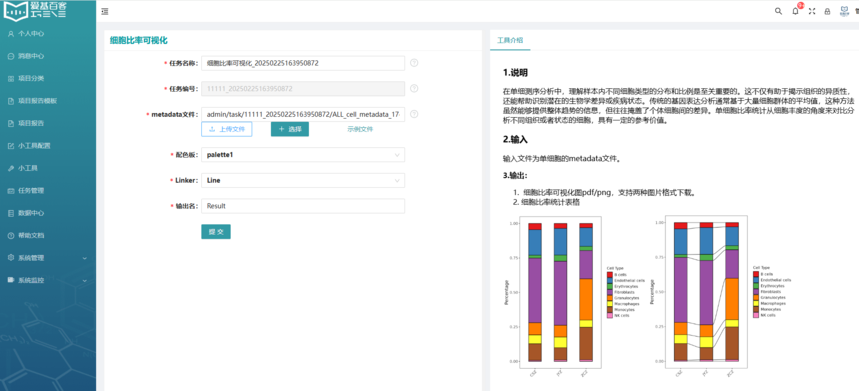Open notifications bell icon
This screenshot has width=859, height=391.
(795, 11)
